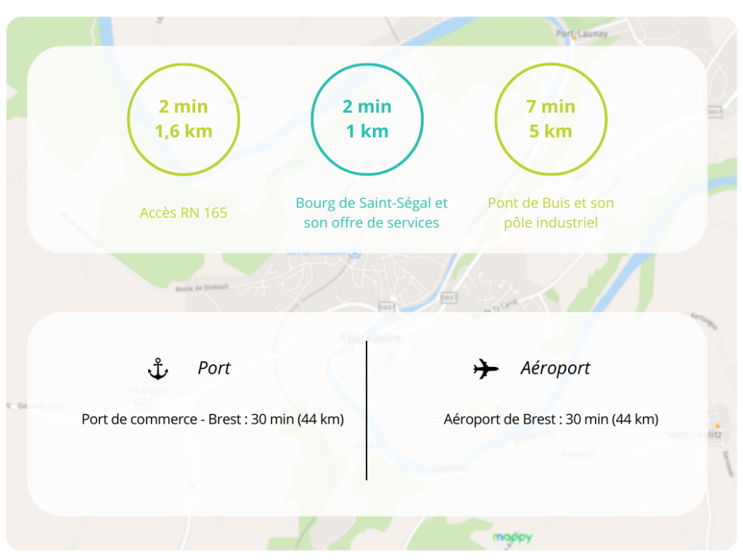
Task: Click the Pont de Buis pôle industriel caption
Action: pyautogui.click(x=551, y=213)
